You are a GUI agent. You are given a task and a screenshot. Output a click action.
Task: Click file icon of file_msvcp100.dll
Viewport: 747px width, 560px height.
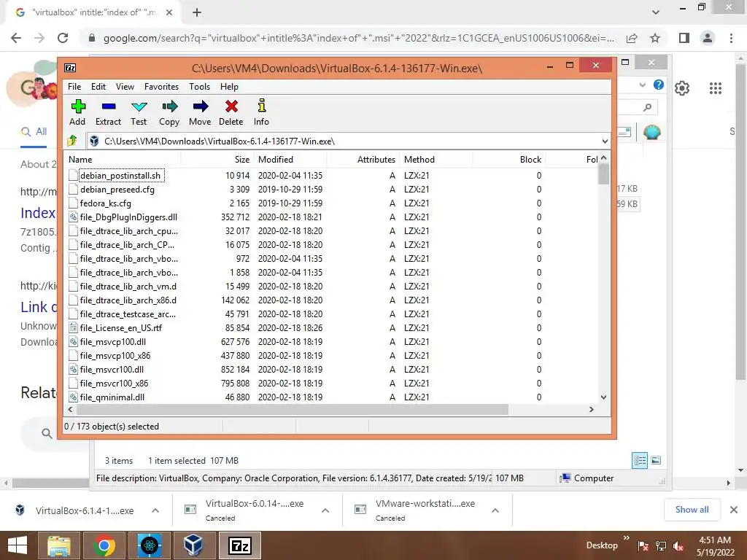tap(73, 342)
